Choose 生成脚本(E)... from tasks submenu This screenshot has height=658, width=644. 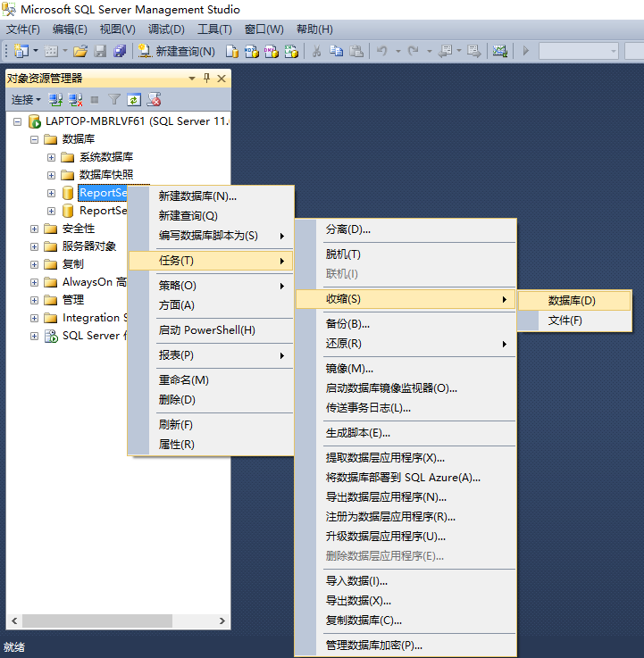coord(406,433)
